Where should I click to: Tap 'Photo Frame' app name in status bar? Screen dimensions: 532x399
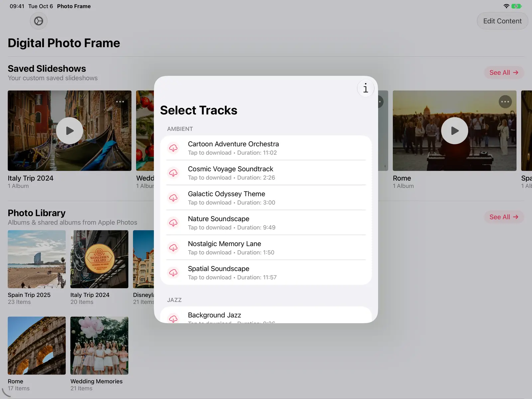click(74, 6)
